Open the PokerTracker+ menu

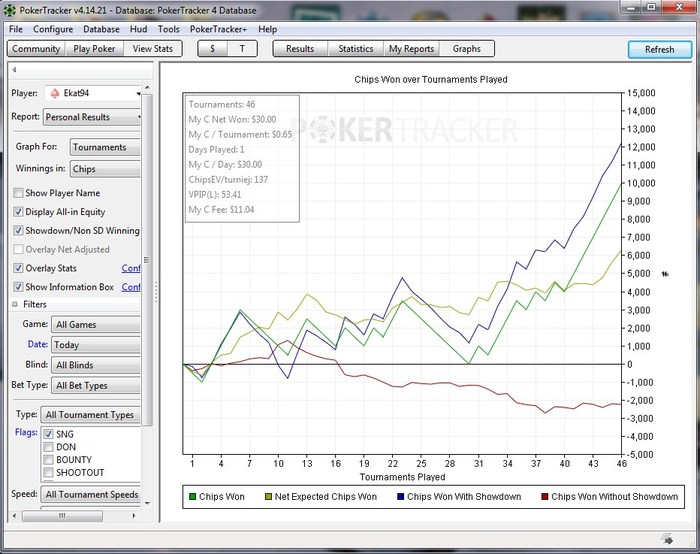click(x=218, y=29)
